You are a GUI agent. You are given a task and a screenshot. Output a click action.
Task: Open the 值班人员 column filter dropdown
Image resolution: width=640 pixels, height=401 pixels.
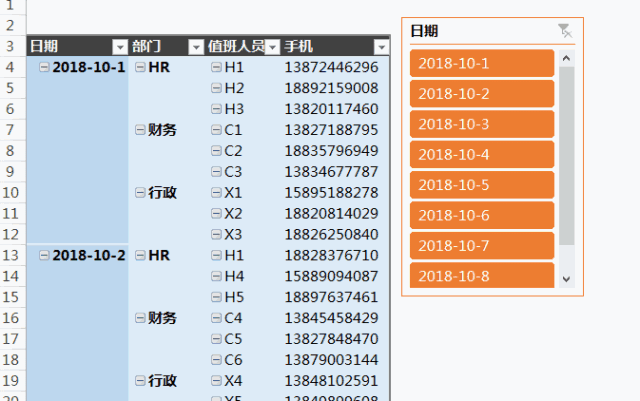click(x=272, y=47)
